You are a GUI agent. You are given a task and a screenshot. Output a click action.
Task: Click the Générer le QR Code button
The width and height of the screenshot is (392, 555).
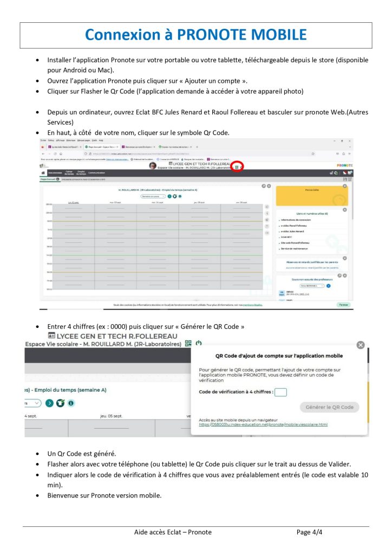[x=329, y=407]
